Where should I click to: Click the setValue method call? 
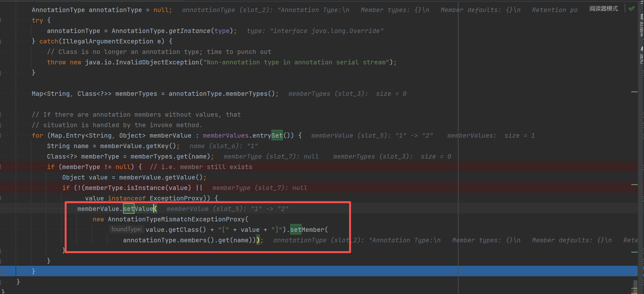point(138,209)
